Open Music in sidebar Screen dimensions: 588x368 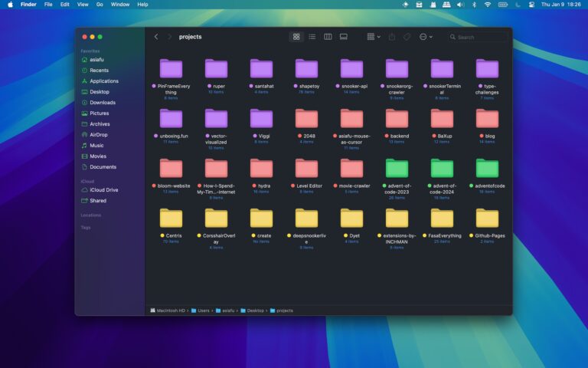pyautogui.click(x=96, y=146)
